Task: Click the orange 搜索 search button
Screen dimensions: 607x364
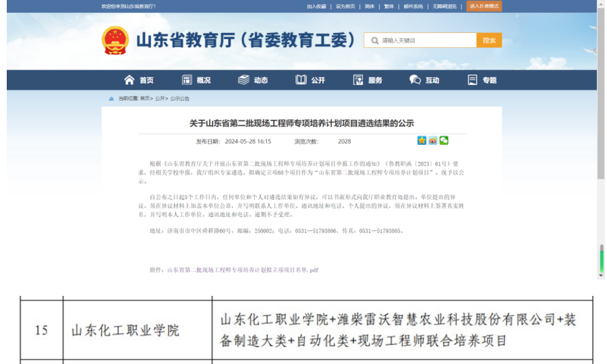Action: coord(489,40)
